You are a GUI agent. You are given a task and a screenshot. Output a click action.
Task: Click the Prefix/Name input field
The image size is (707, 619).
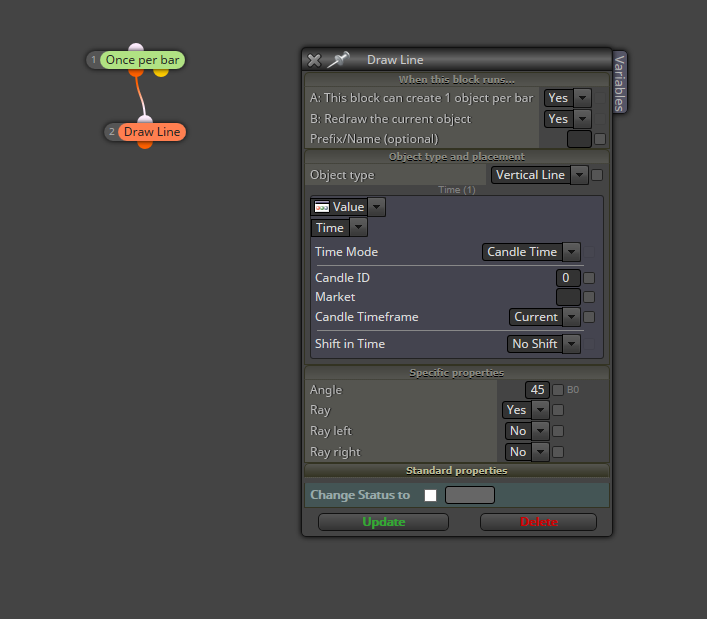[579, 139]
